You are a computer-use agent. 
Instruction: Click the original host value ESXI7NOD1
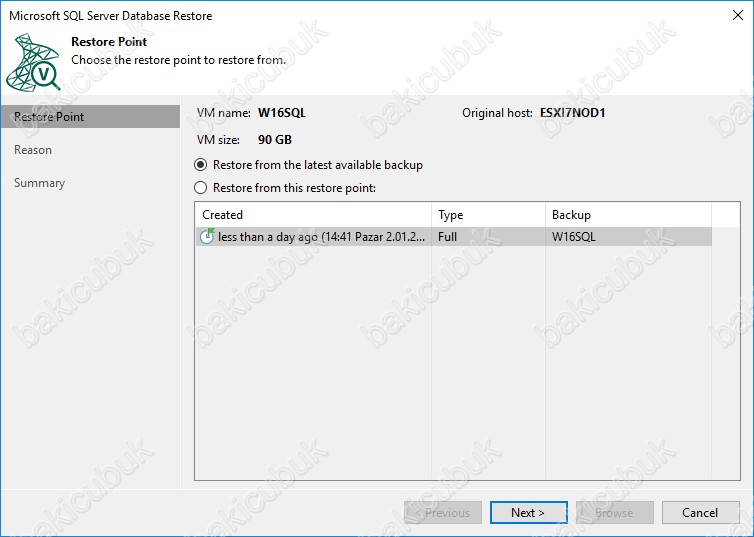[x=572, y=113]
